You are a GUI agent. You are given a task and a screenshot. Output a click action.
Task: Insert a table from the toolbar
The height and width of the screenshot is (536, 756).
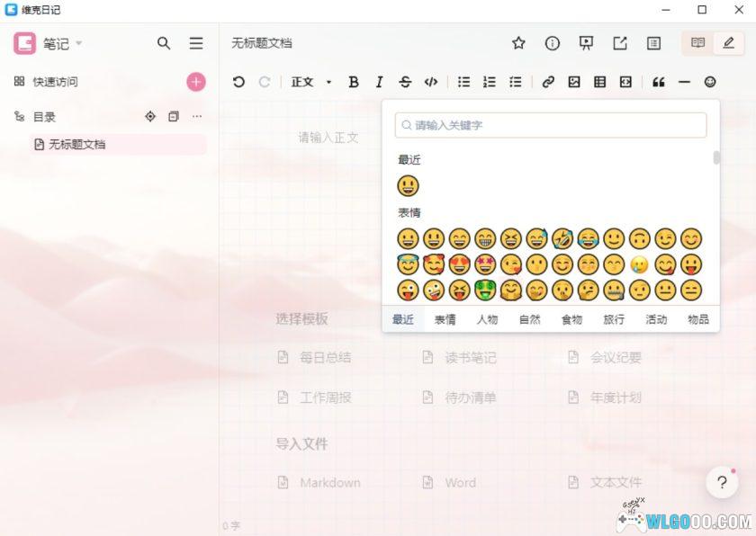[599, 82]
